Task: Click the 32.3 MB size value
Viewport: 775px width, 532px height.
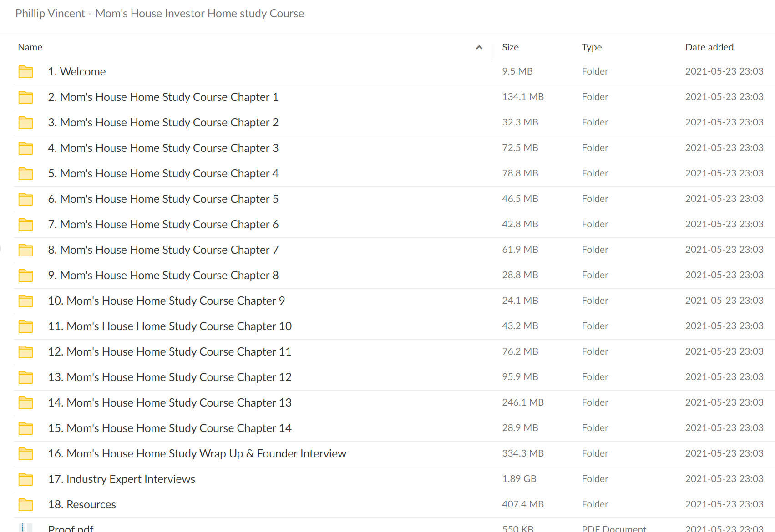Action: click(x=520, y=122)
